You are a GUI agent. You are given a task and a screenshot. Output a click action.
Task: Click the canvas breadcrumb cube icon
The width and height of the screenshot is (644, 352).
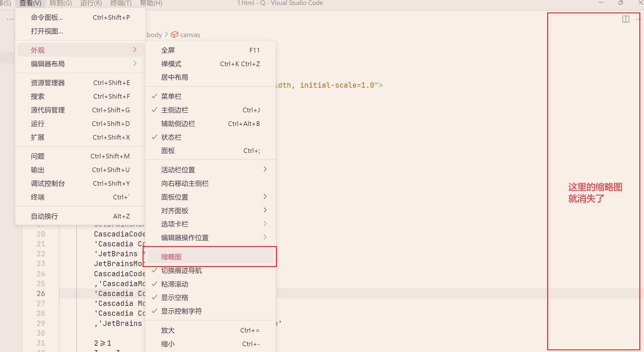pos(174,35)
